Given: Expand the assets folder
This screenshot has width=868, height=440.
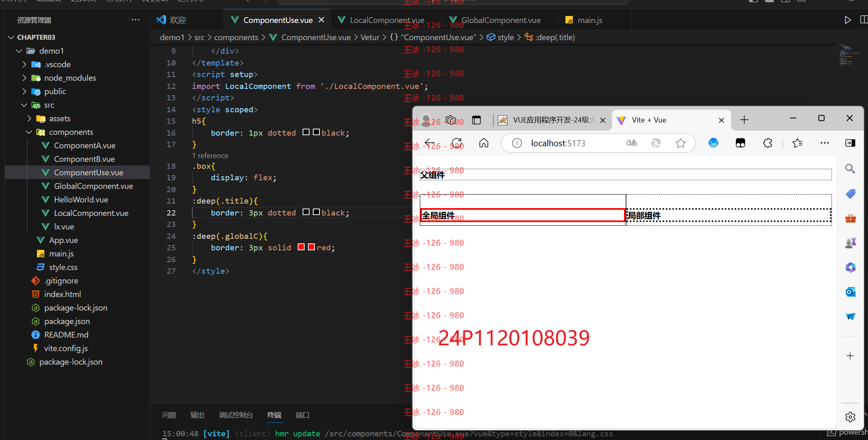Looking at the screenshot, I should tap(29, 118).
